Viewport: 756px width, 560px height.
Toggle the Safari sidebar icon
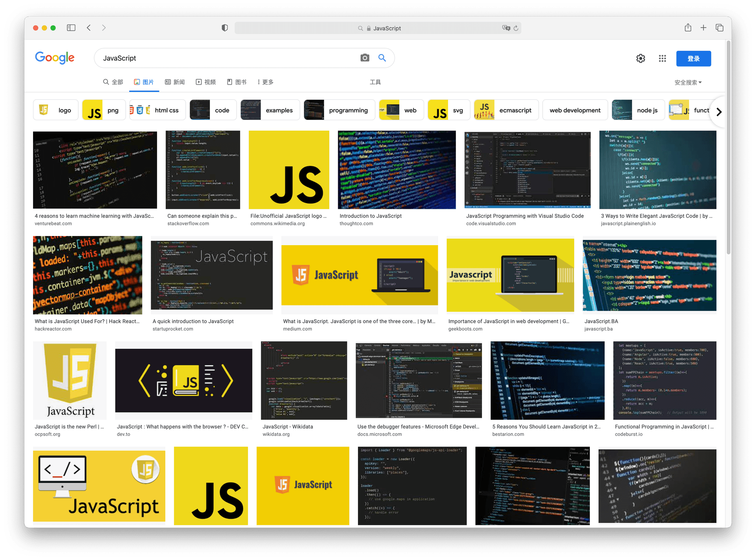pyautogui.click(x=71, y=28)
